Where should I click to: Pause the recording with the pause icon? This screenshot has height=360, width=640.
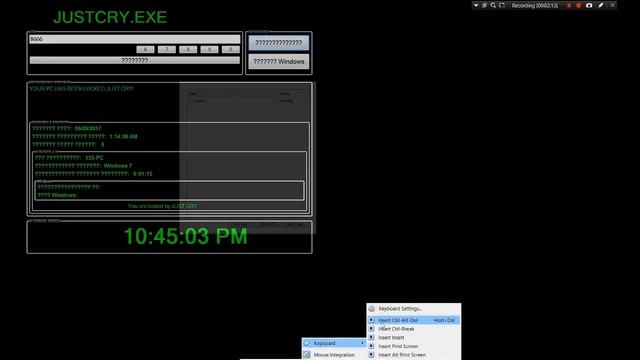(569, 5)
